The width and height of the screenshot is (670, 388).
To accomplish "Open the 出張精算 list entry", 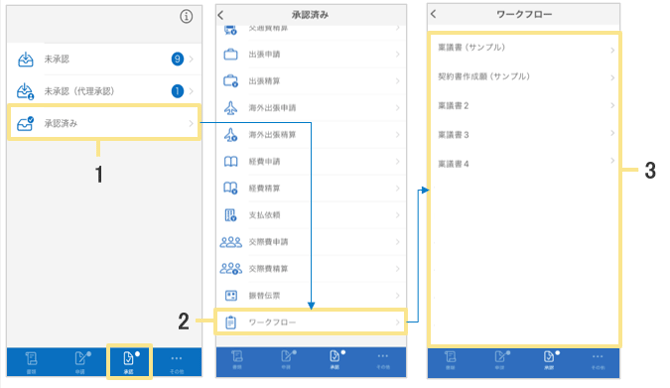I will [x=311, y=81].
